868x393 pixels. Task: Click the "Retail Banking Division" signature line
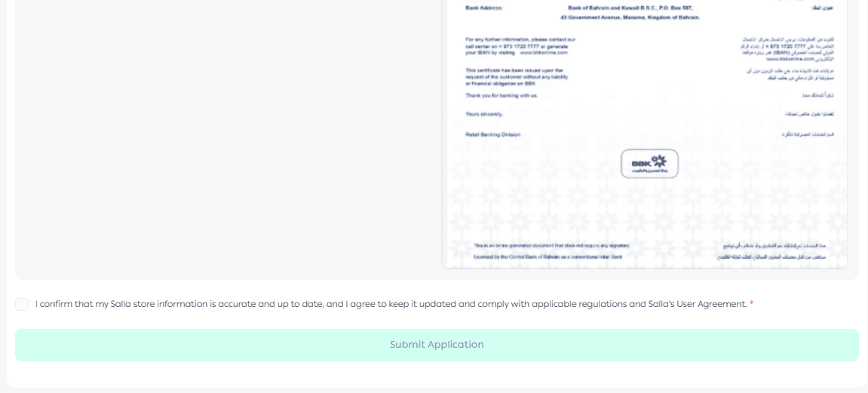pos(493,134)
